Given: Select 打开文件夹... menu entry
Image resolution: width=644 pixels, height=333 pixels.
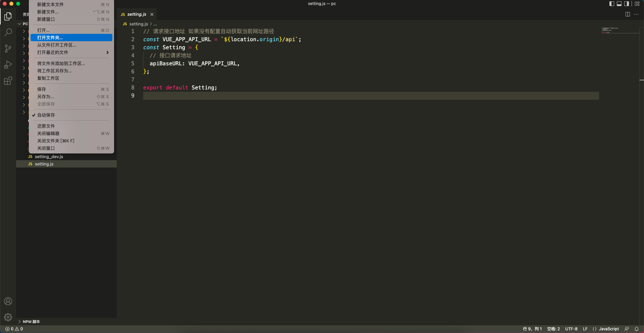Looking at the screenshot, I should [71, 38].
